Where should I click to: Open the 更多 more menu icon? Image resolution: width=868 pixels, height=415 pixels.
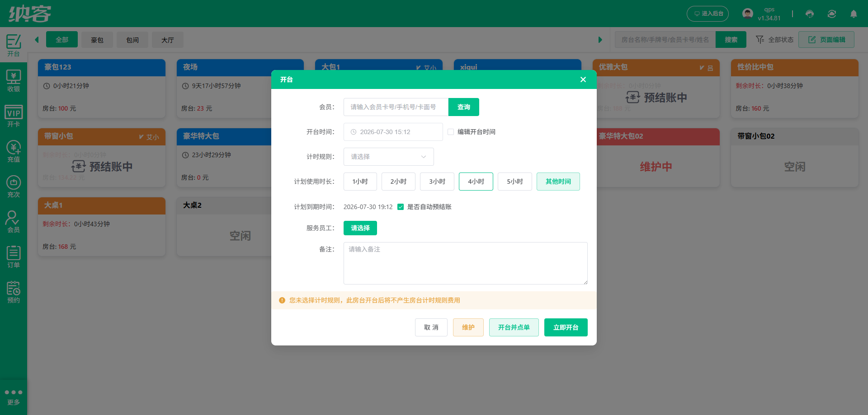point(14,397)
